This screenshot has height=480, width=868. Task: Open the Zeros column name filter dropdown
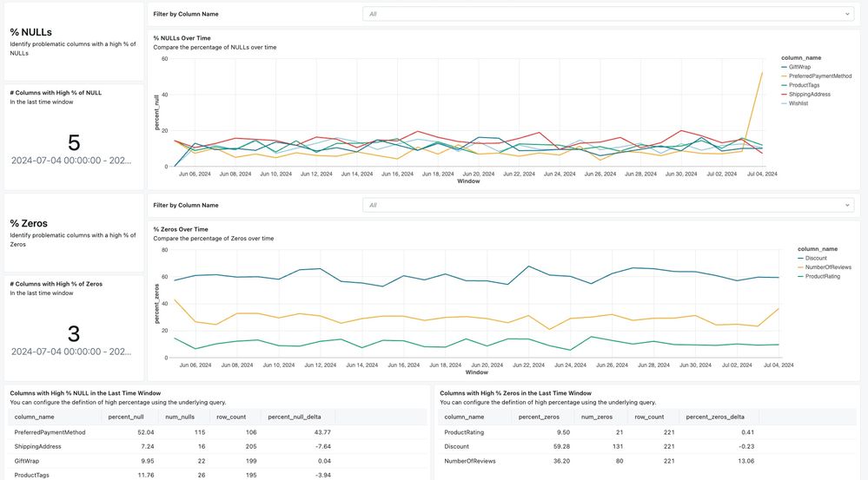pos(607,206)
